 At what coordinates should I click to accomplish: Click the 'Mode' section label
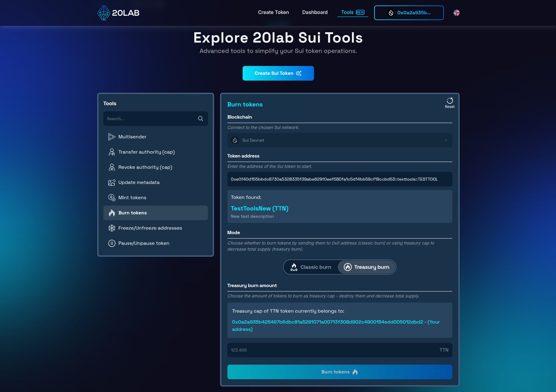click(x=233, y=233)
